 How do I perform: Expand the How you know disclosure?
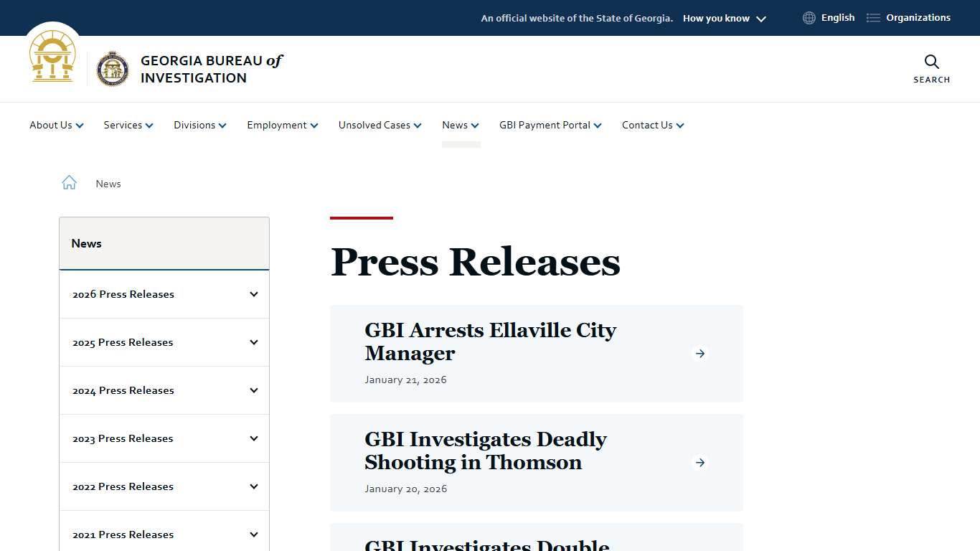tap(724, 18)
